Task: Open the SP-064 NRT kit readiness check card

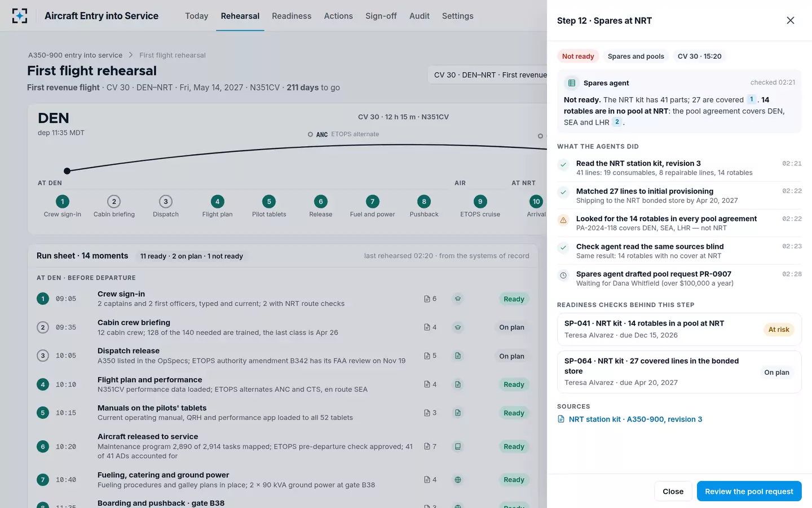Action: [x=679, y=372]
